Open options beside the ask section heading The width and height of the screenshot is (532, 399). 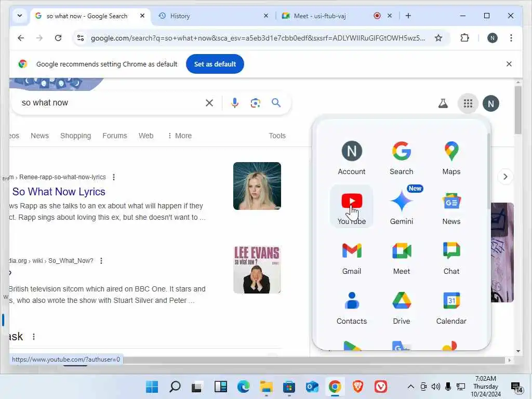34,337
